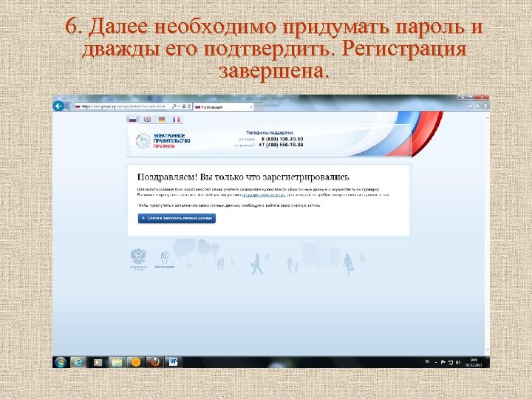Screen dimensions: 532x399
Task: Click the browser back arrow button
Action: click(58, 106)
